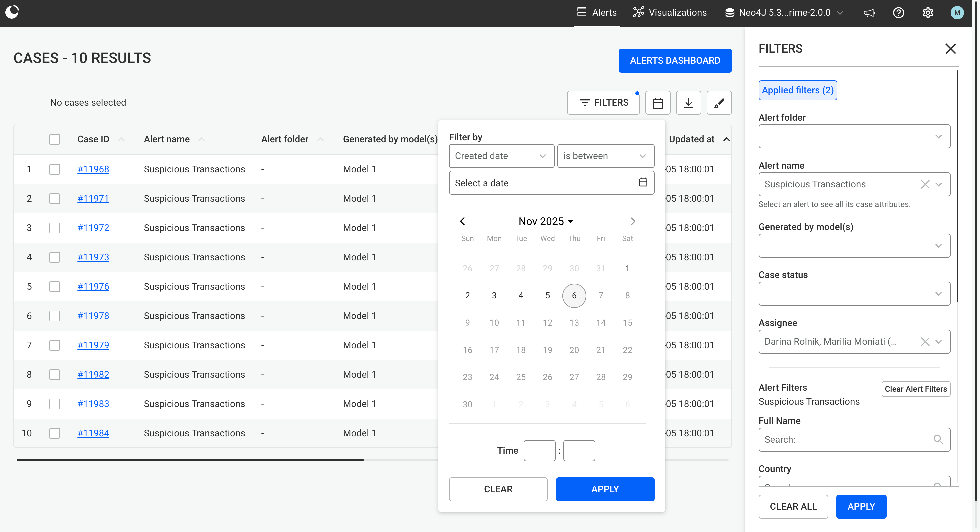The image size is (980, 532).
Task: Open the help question mark icon
Action: pyautogui.click(x=898, y=13)
